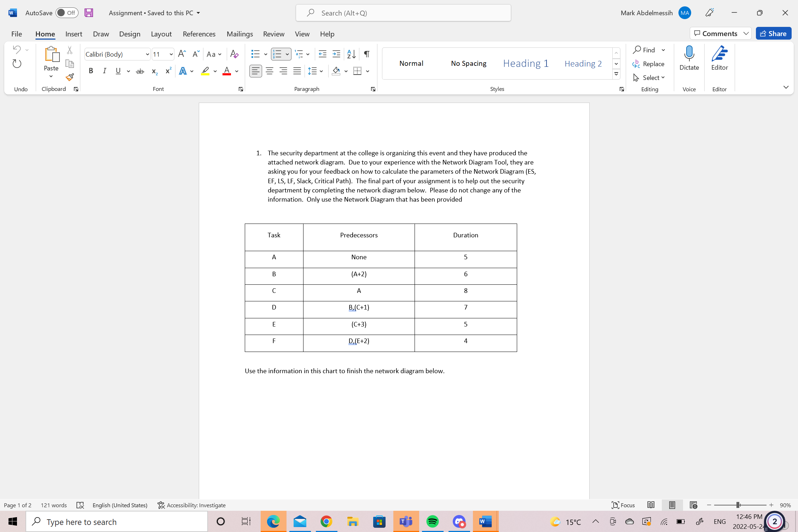Open Spotify from the taskbar
The image size is (798, 532).
point(432,521)
